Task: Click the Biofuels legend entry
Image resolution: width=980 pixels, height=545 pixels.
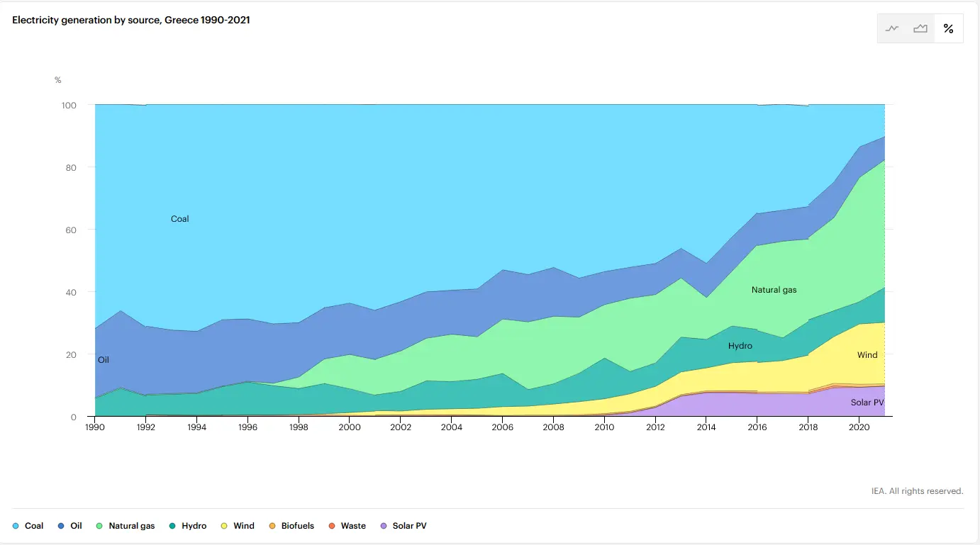Action: click(x=291, y=526)
